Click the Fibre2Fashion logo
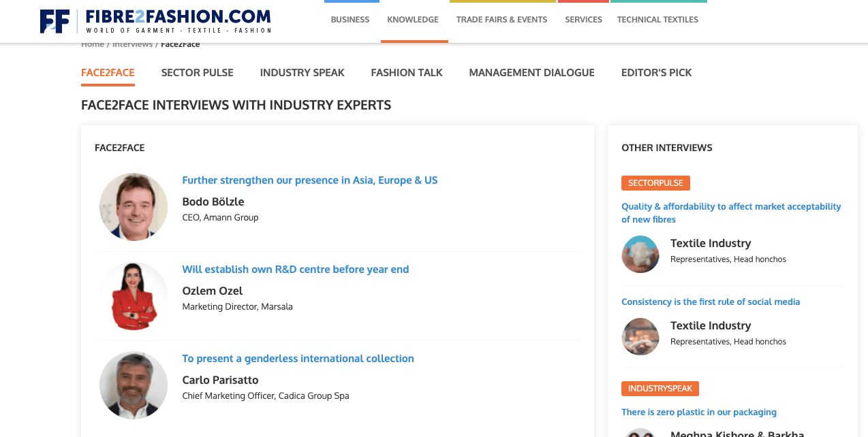 [155, 21]
